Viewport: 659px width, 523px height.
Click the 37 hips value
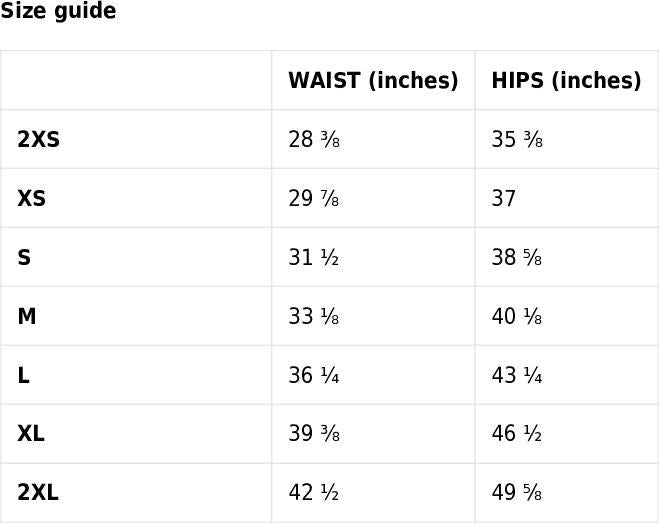click(x=504, y=199)
